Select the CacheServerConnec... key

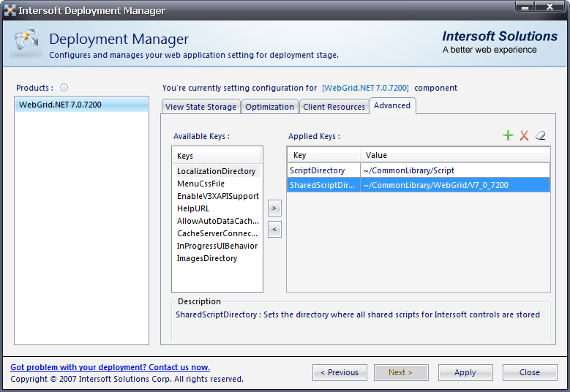tap(217, 233)
